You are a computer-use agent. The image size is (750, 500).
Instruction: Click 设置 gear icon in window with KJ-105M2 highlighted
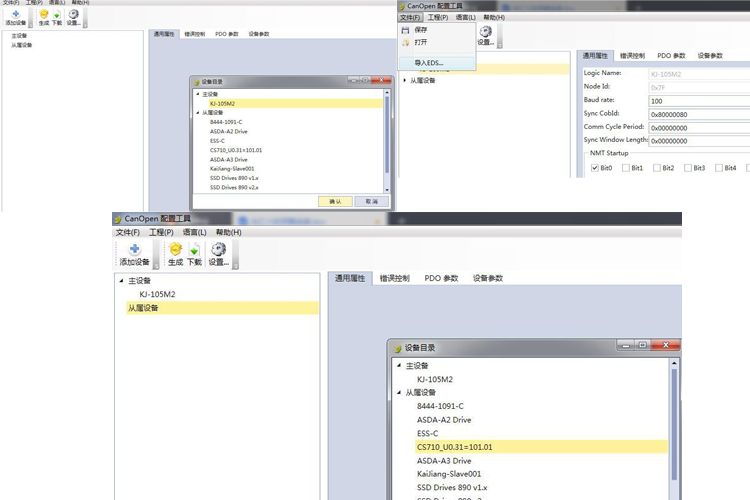tap(73, 14)
